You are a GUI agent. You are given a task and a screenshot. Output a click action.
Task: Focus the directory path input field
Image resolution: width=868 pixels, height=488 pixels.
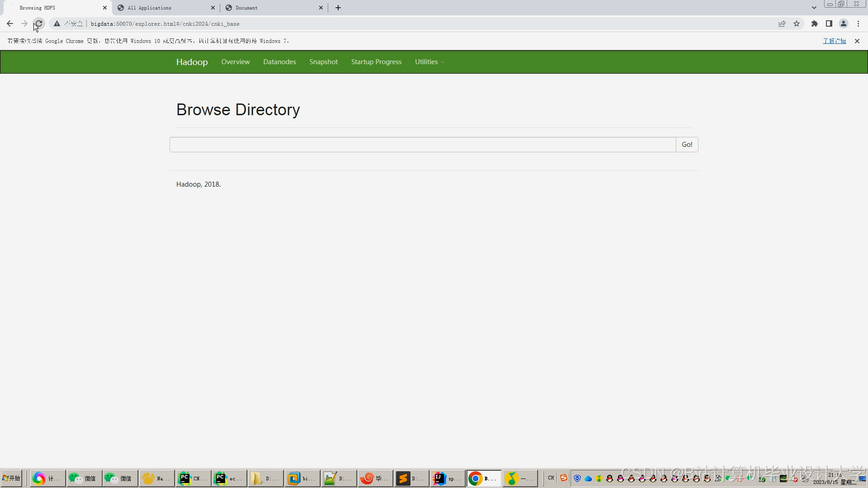[422, 145]
